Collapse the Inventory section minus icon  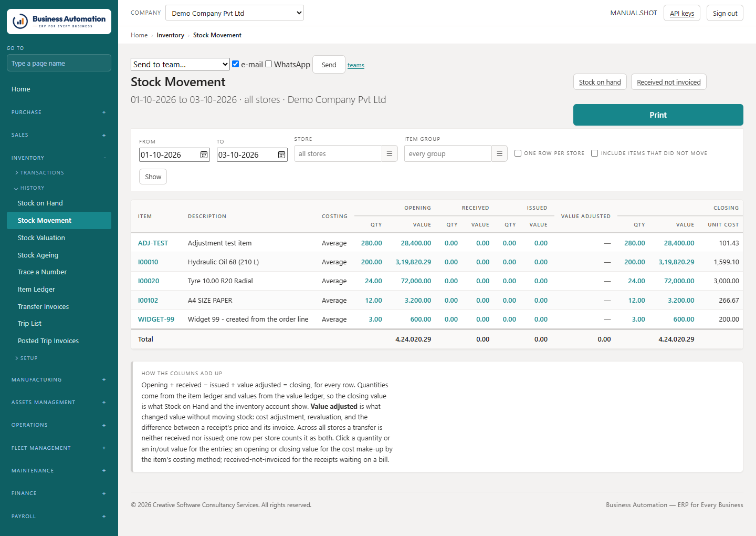104,158
